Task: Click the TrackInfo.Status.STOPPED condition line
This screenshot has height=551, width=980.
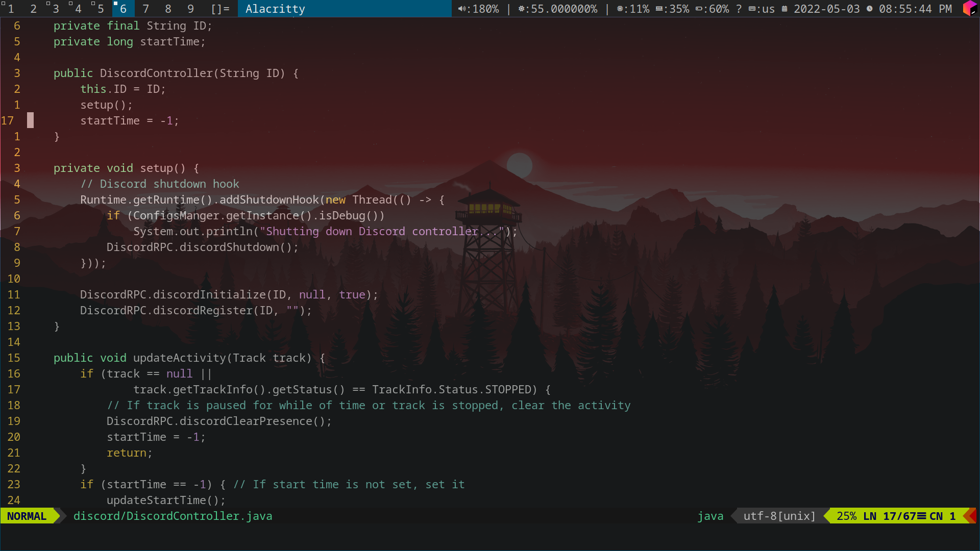Action: [x=342, y=389]
